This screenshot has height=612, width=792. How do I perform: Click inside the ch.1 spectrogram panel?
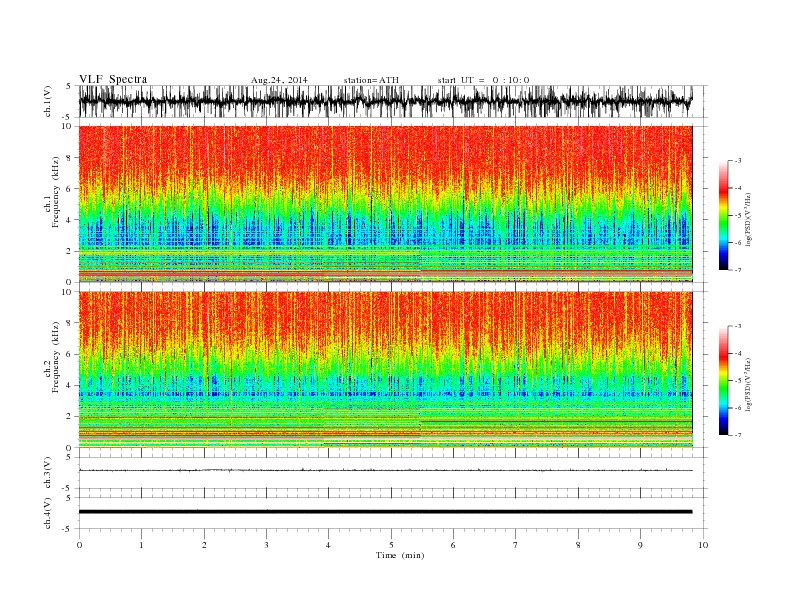click(385, 204)
